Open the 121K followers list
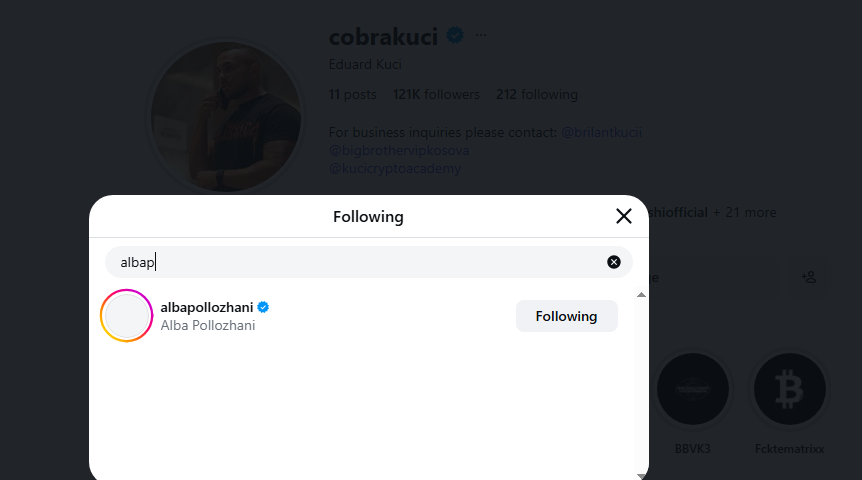The image size is (862, 480). [436, 95]
